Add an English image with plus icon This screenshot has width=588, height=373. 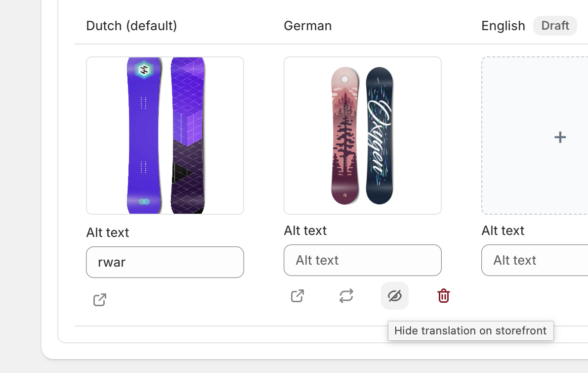[x=559, y=137]
